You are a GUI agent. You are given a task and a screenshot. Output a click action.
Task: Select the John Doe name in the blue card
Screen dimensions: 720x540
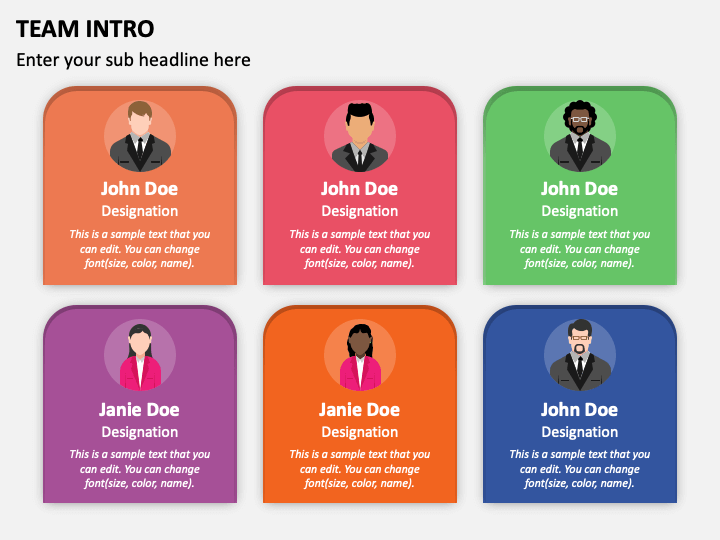tap(579, 410)
